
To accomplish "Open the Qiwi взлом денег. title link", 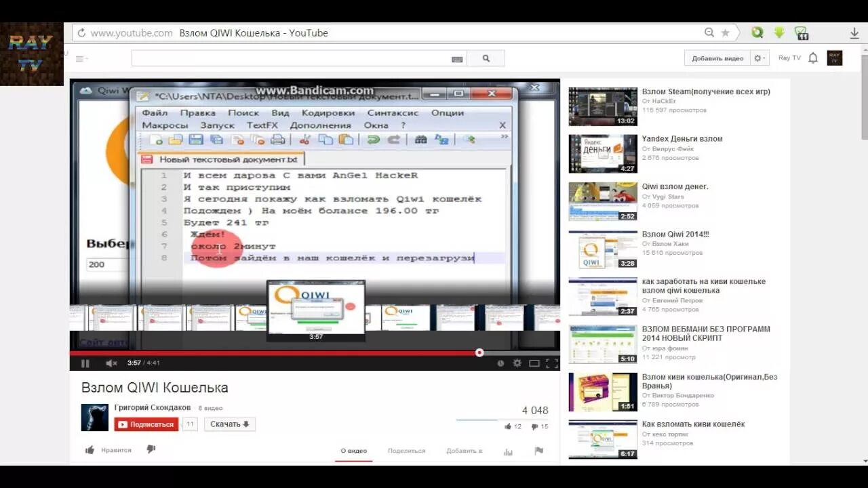I will point(675,186).
